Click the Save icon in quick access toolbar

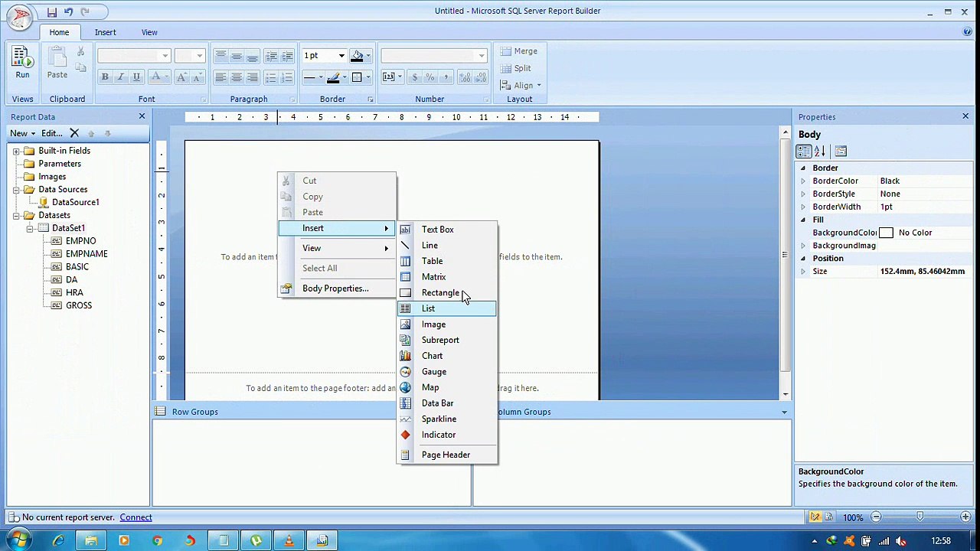coord(51,11)
